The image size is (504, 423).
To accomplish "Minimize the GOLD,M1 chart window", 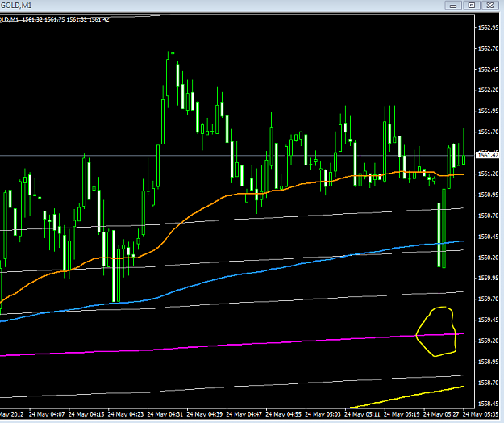I will point(453,5).
